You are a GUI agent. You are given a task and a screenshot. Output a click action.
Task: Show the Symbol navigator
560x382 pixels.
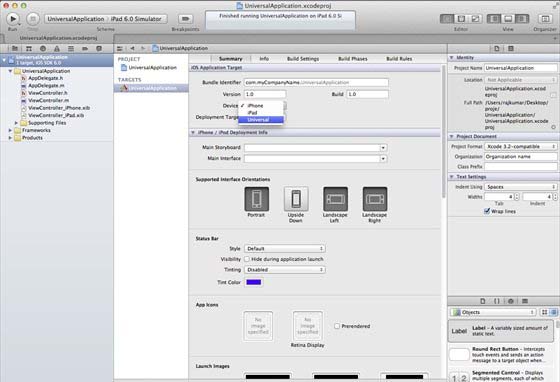tap(29, 49)
